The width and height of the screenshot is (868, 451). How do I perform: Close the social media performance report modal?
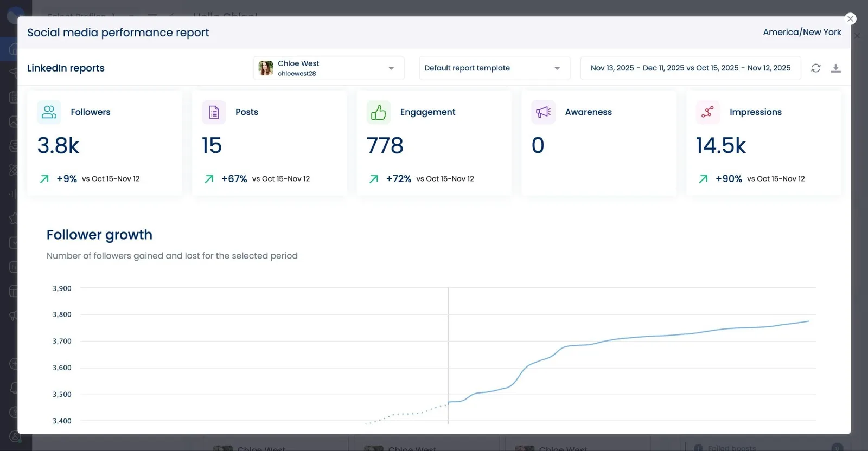pyautogui.click(x=850, y=19)
